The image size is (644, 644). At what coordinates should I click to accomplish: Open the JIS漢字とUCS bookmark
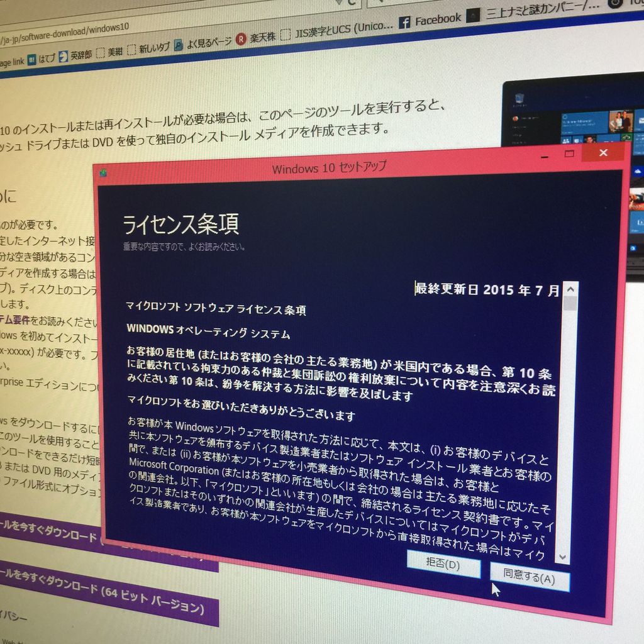click(x=337, y=30)
